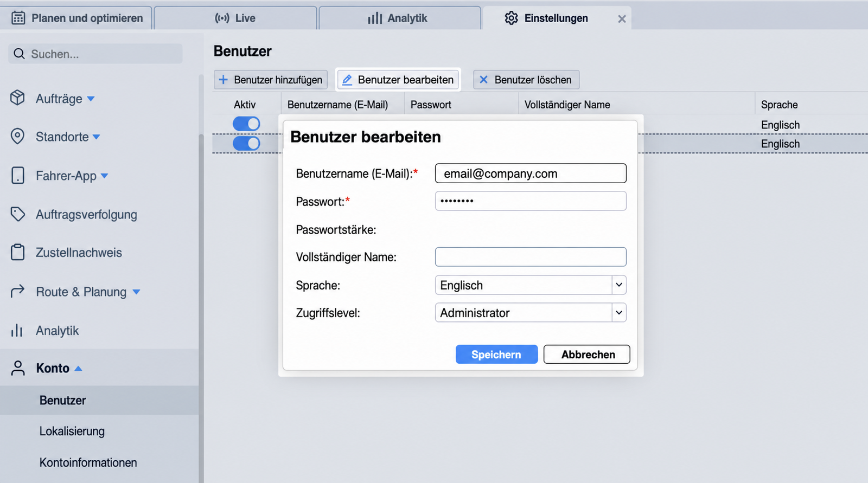
Task: Switch to the Analytik top tab
Action: click(x=400, y=18)
